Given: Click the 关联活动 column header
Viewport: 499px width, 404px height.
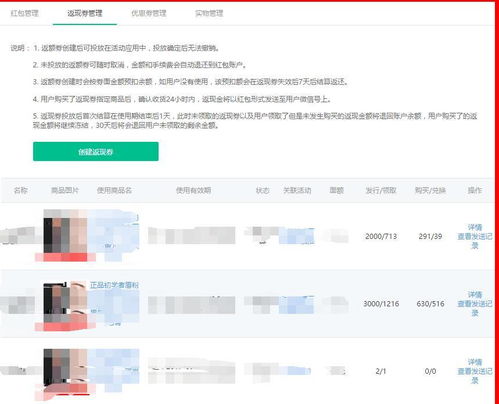Looking at the screenshot, I should (x=297, y=190).
